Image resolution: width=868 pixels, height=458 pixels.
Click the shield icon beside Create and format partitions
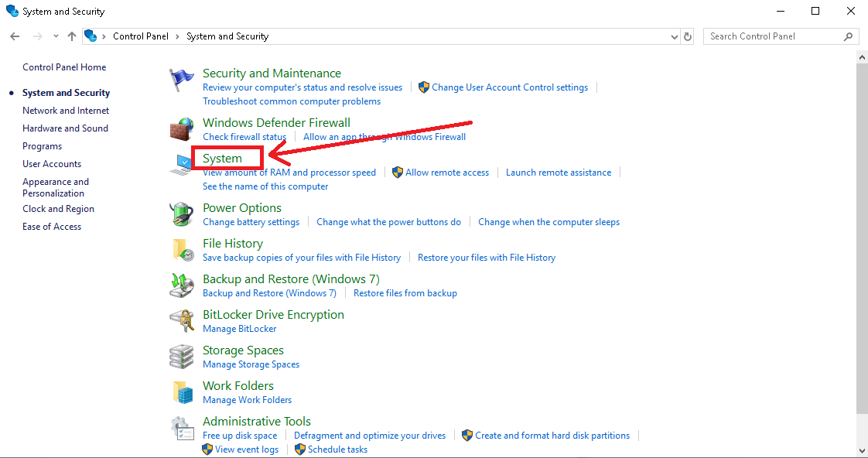467,436
